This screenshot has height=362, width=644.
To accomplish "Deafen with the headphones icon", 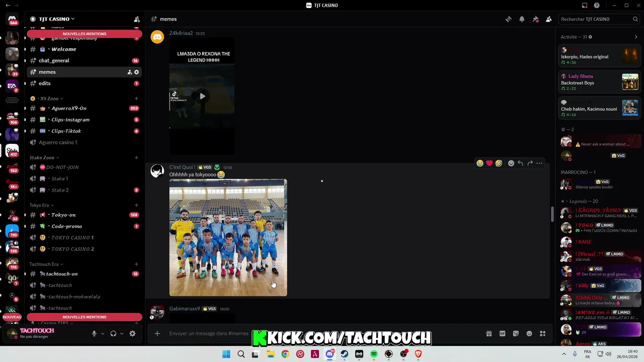I will (x=113, y=333).
